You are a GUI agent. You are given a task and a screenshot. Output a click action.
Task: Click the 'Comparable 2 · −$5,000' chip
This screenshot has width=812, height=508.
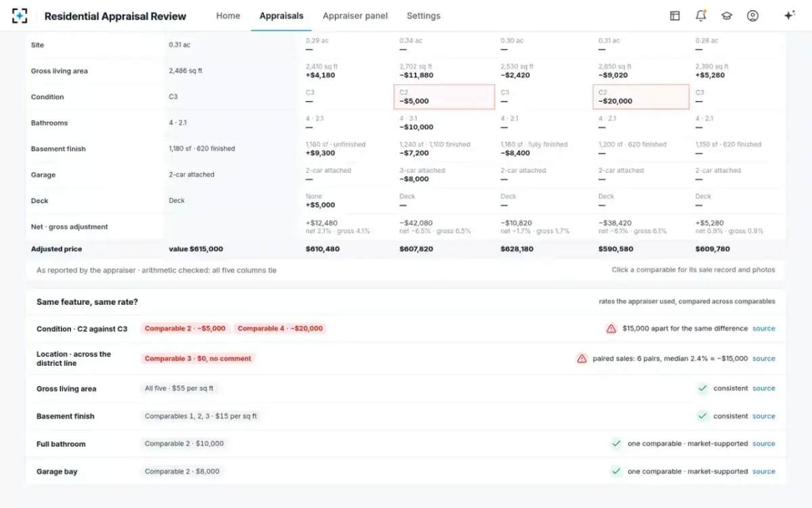click(185, 329)
